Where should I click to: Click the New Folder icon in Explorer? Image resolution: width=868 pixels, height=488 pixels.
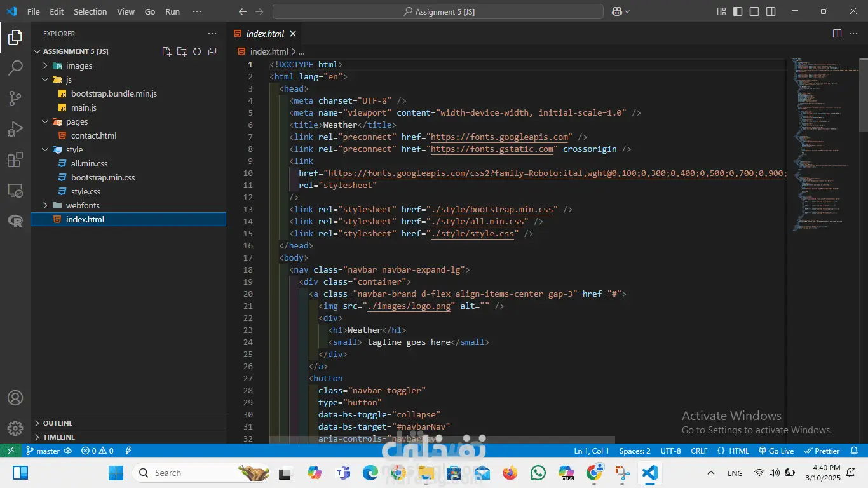(x=182, y=51)
